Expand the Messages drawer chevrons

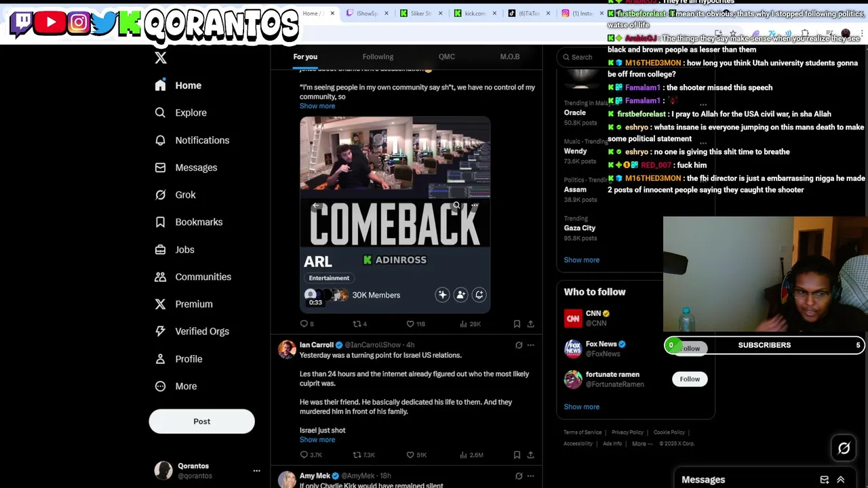pyautogui.click(x=841, y=480)
